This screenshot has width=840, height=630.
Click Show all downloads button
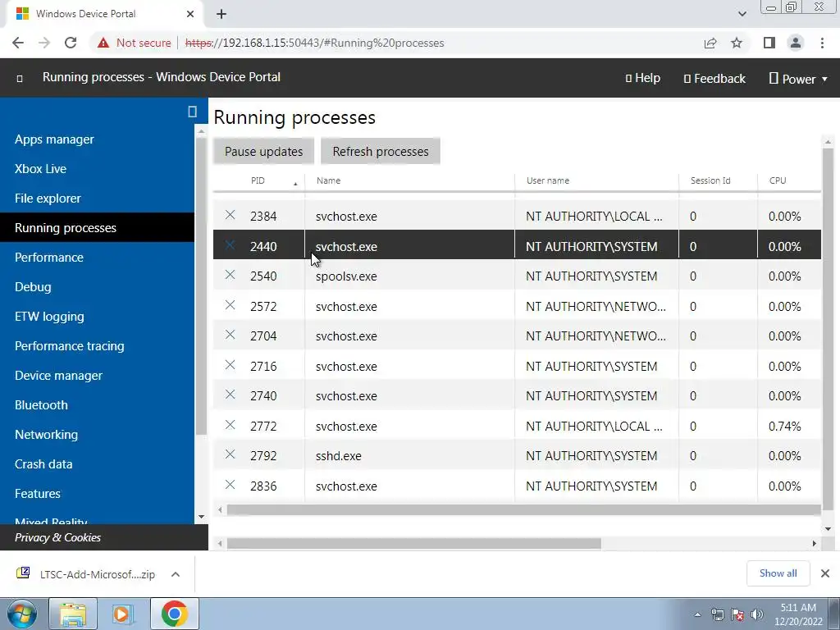point(778,573)
